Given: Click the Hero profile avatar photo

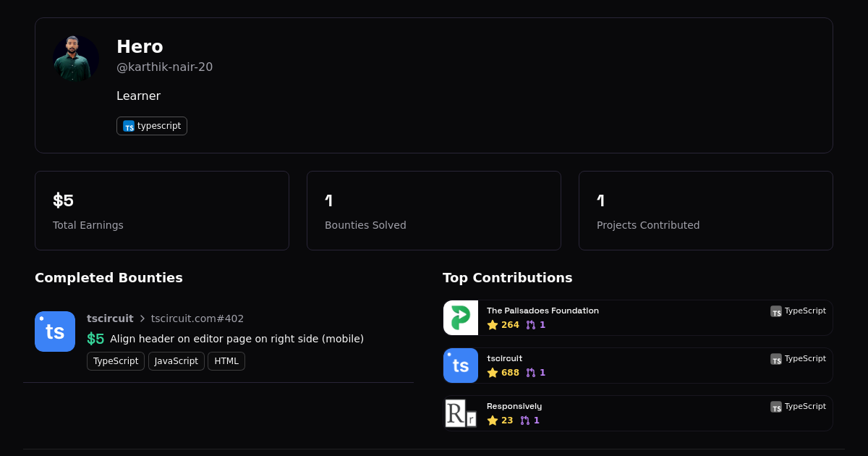Looking at the screenshot, I should (76, 59).
